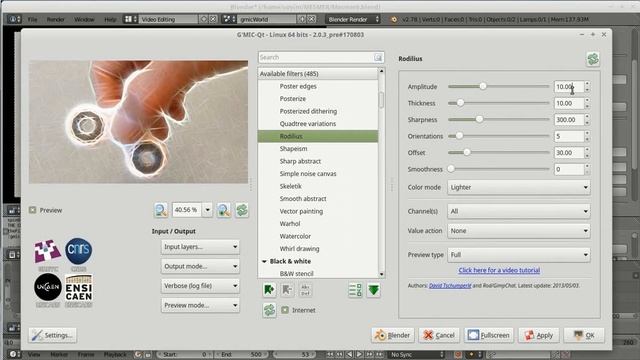The image size is (640, 360).
Task: Open Blender Render engine dropdown
Action: tap(353, 19)
